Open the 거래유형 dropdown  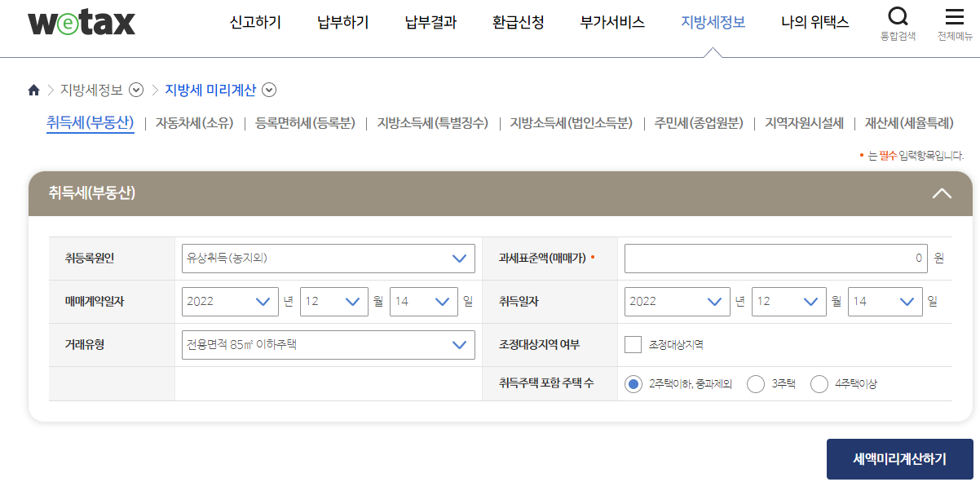pyautogui.click(x=328, y=344)
